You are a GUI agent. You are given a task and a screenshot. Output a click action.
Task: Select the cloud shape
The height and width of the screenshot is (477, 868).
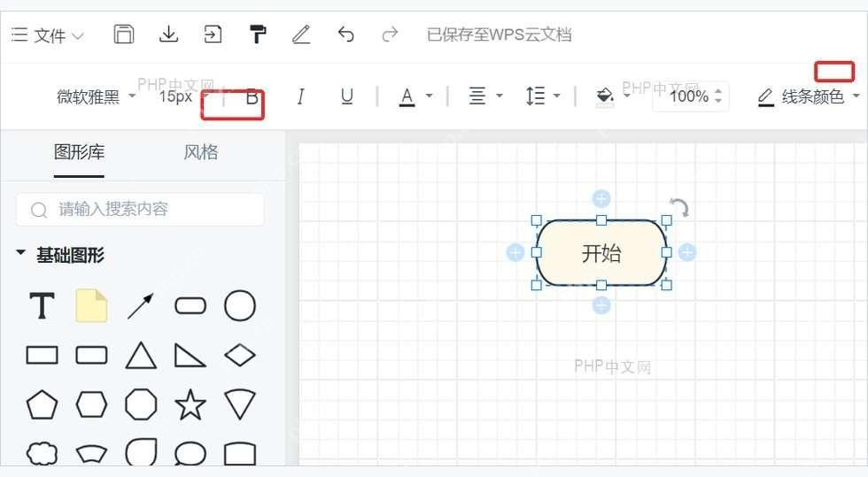click(43, 453)
